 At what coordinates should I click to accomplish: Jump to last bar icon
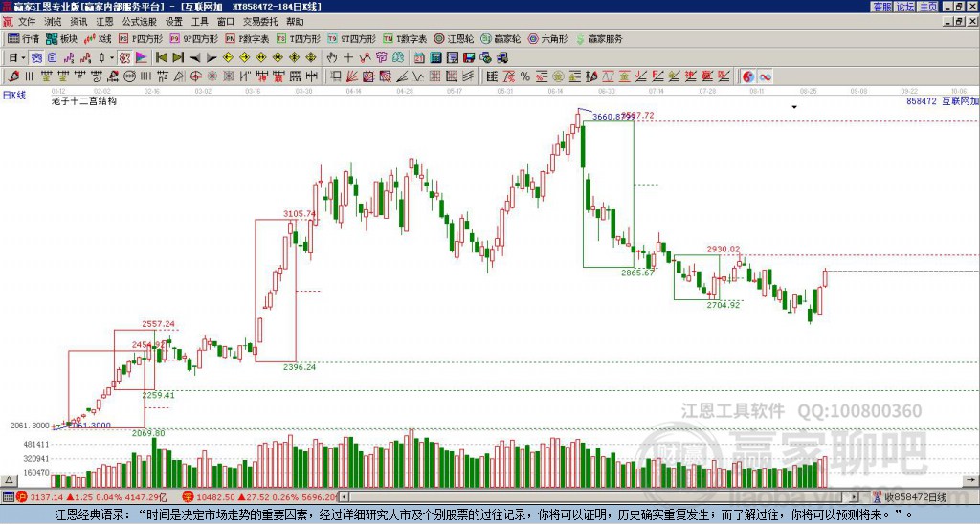177,58
